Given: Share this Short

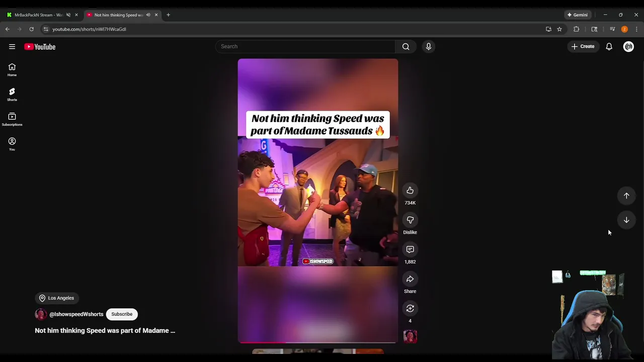Looking at the screenshot, I should pyautogui.click(x=410, y=279).
